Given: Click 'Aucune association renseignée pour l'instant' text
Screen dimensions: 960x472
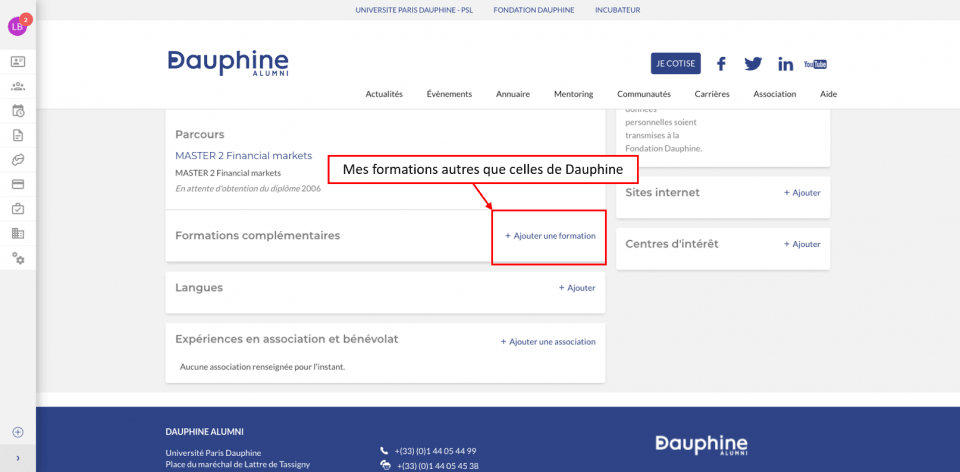Looking at the screenshot, I should pyautogui.click(x=263, y=367).
